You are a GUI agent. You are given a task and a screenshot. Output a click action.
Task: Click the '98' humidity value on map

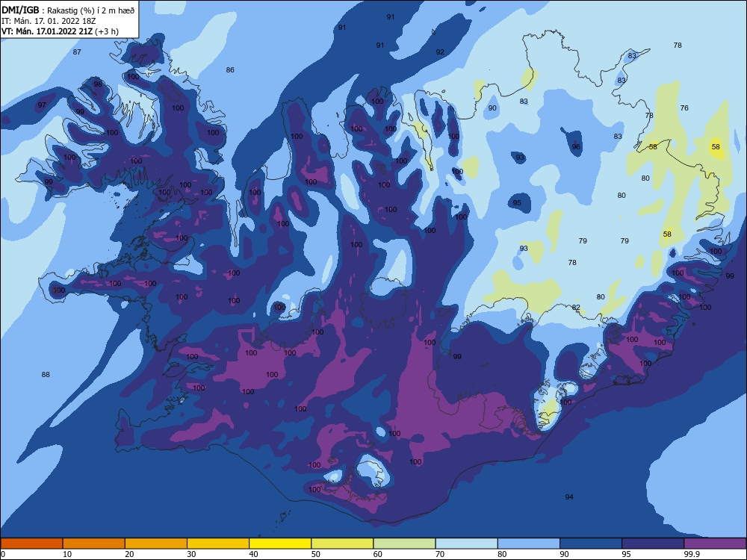click(x=98, y=84)
